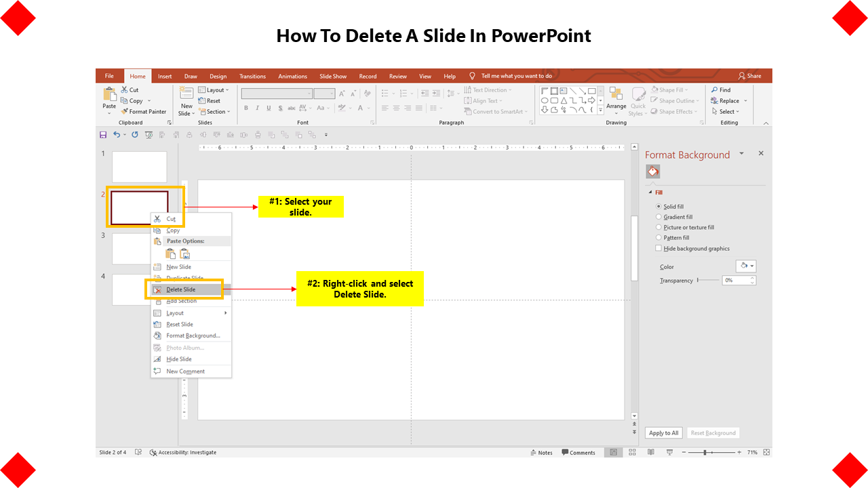868x488 pixels.
Task: Click the Undo arrow icon
Action: pyautogui.click(x=117, y=135)
